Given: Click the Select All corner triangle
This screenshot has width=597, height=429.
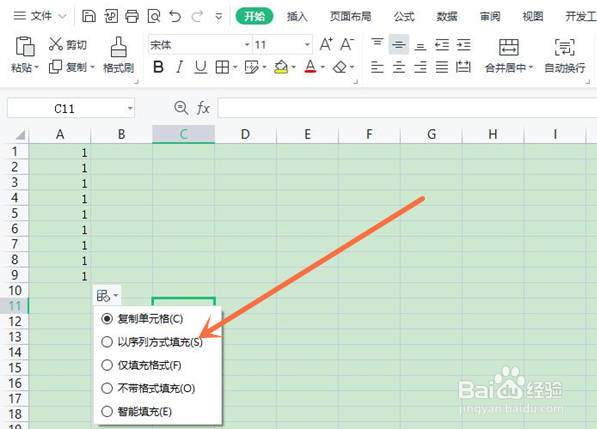Looking at the screenshot, I should click(x=20, y=135).
